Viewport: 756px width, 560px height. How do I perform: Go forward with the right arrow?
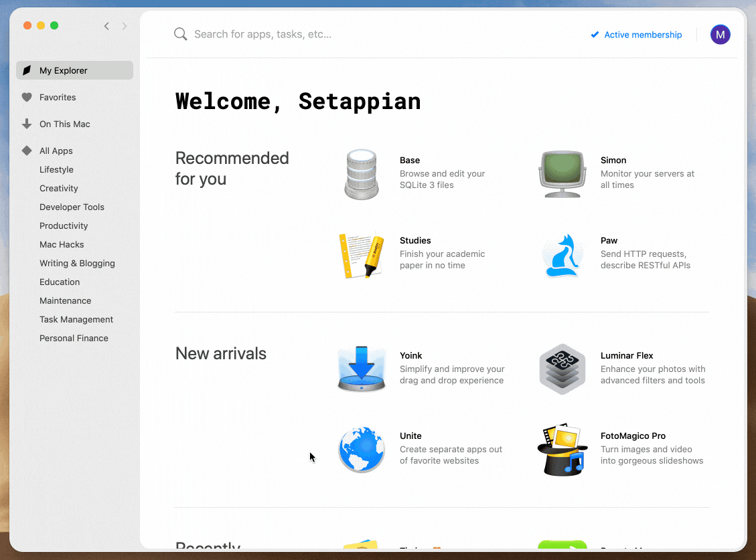click(125, 26)
